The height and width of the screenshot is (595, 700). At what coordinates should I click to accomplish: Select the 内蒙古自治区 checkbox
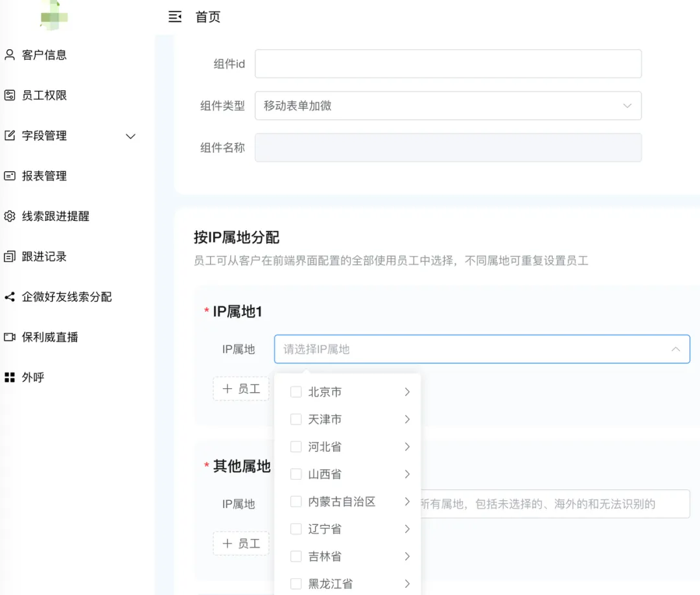[x=296, y=502]
